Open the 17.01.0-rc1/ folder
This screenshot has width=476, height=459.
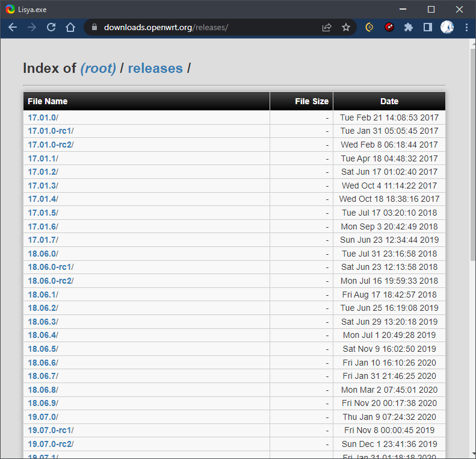tap(51, 131)
